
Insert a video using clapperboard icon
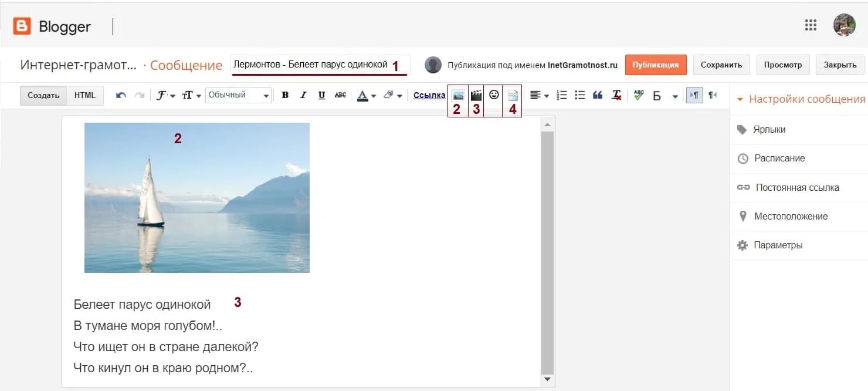point(476,95)
